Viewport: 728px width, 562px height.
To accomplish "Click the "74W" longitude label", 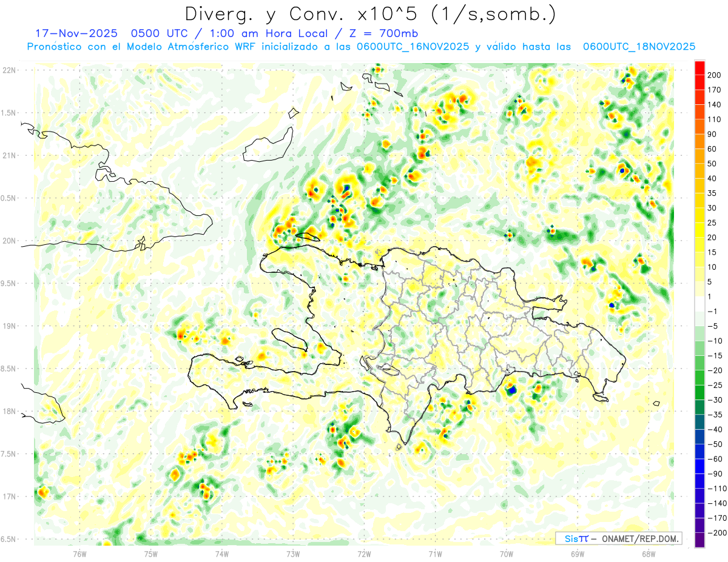I will 221,554.
